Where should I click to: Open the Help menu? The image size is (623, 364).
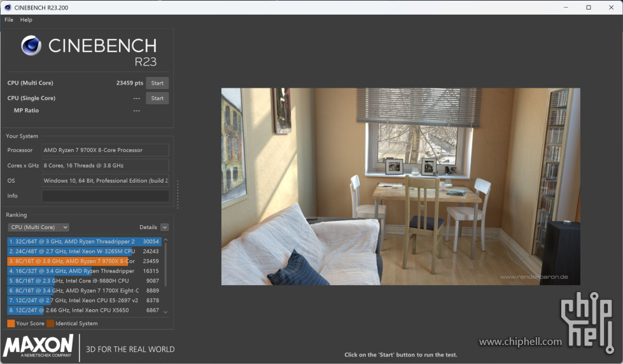click(26, 20)
